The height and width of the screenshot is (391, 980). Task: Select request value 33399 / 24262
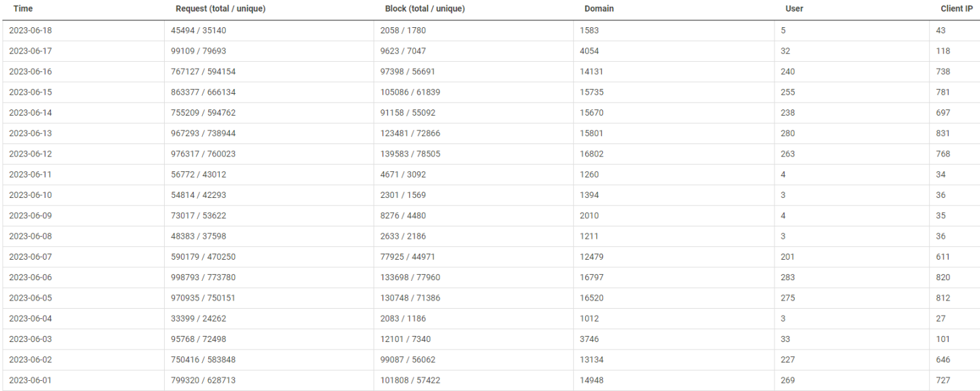click(x=201, y=318)
